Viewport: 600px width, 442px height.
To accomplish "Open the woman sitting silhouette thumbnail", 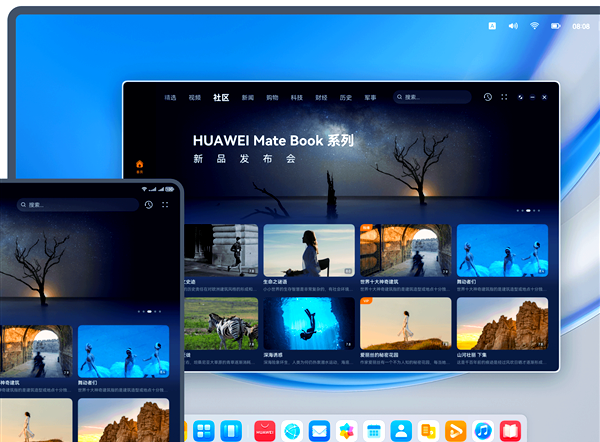I will tap(309, 250).
